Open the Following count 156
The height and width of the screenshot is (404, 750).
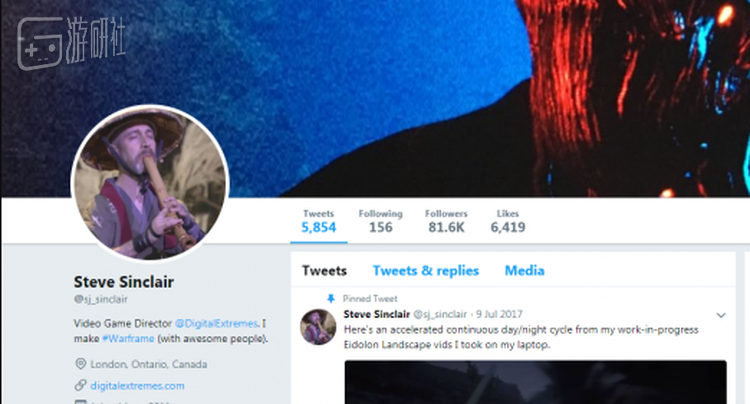pyautogui.click(x=381, y=221)
